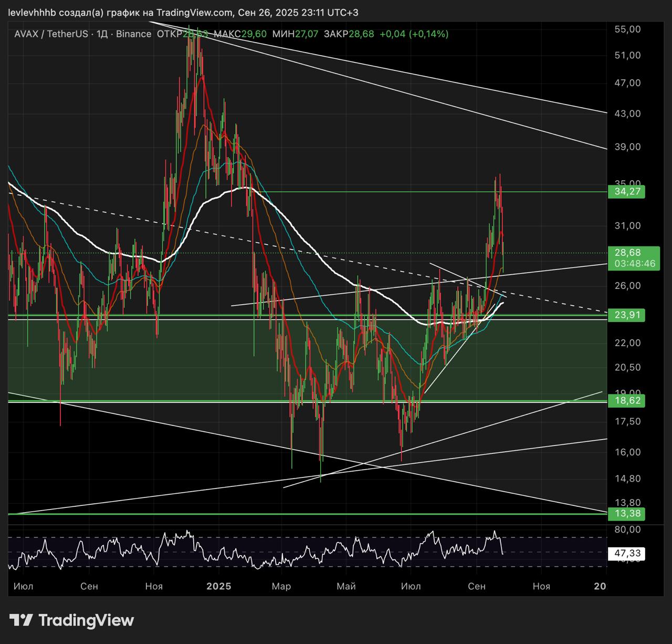Viewport: 672px width, 644px height.
Task: Select the +0,04 (+0,14%) change value
Action: 414,34
